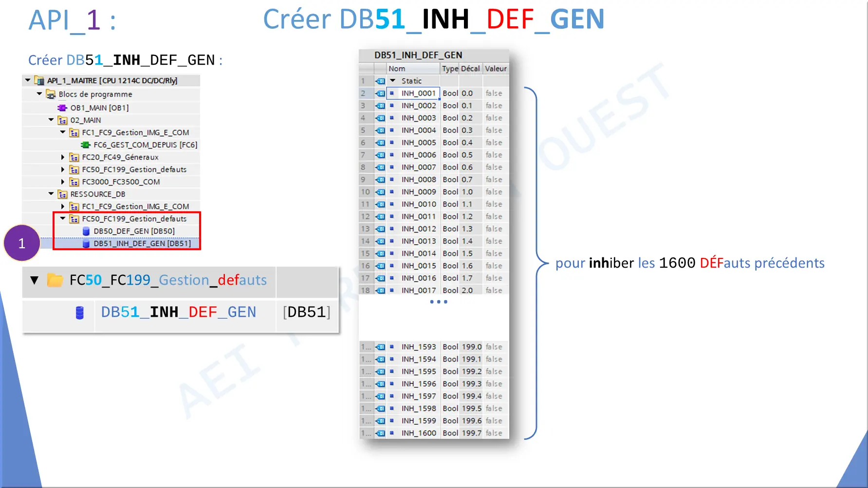
Task: Click the FC1_FC9_Gestion_IMG_E_COM folder icon under 02_MAIN
Action: [74, 132]
